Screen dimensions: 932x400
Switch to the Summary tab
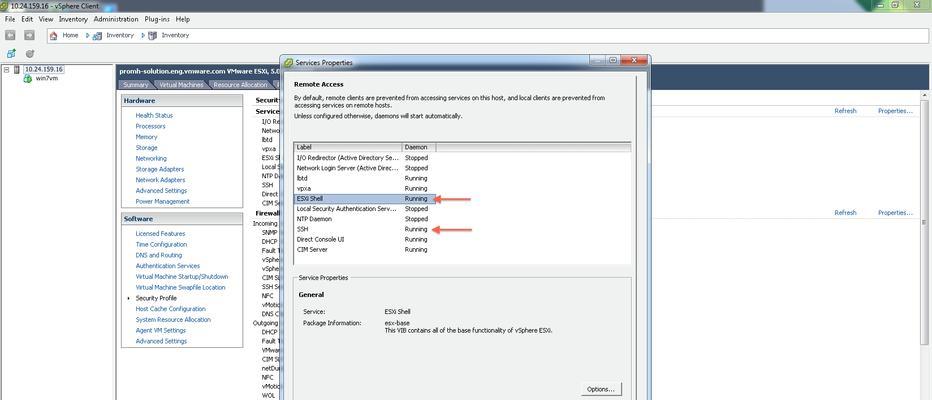tap(135, 84)
